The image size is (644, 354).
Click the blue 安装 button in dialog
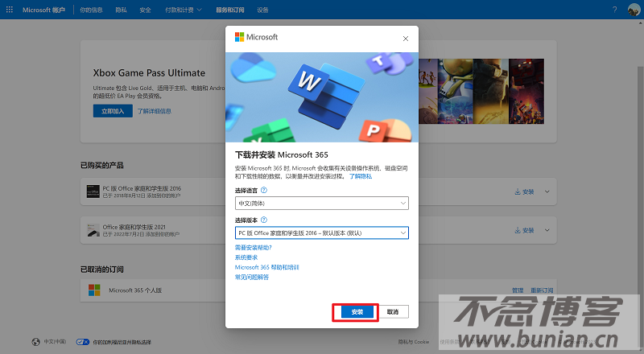tap(357, 312)
